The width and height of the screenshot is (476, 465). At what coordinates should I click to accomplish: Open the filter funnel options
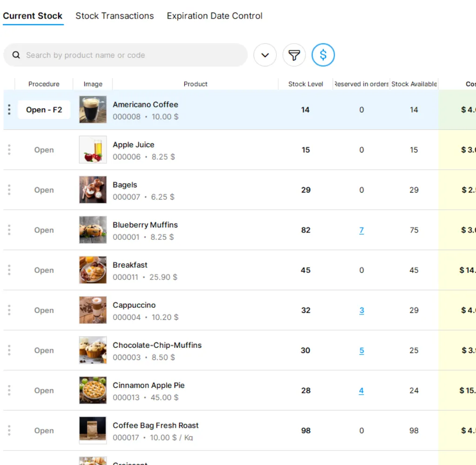pyautogui.click(x=294, y=55)
